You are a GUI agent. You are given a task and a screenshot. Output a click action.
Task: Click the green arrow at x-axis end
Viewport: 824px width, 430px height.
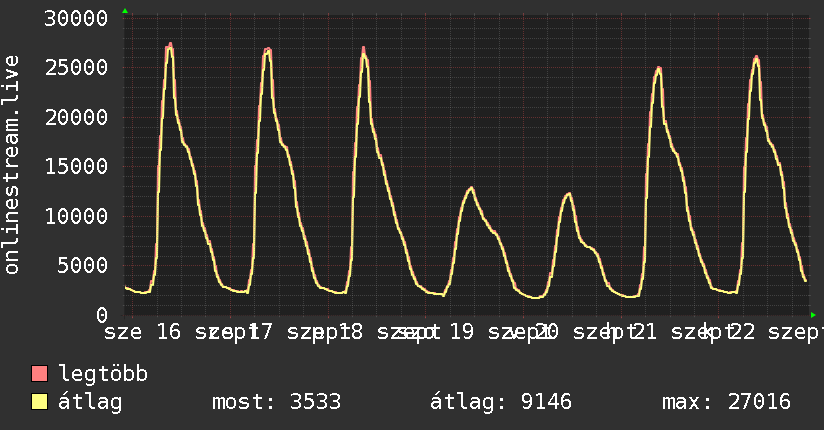click(x=813, y=315)
